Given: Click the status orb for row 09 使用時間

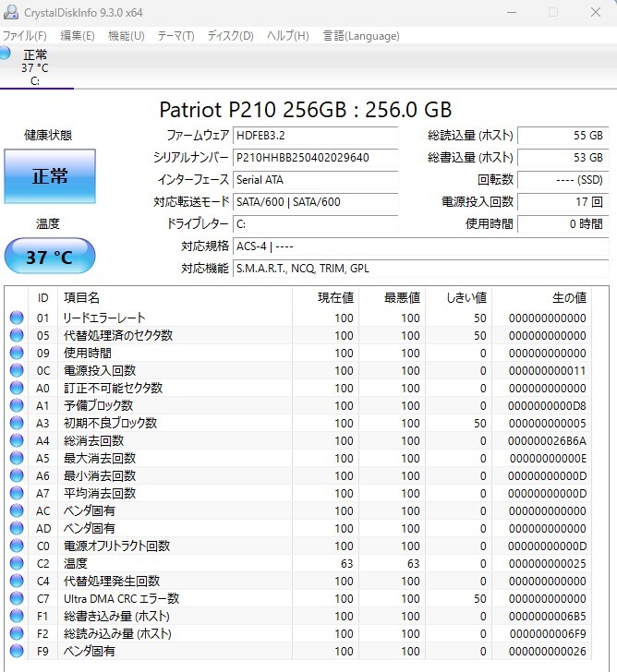Looking at the screenshot, I should (17, 353).
